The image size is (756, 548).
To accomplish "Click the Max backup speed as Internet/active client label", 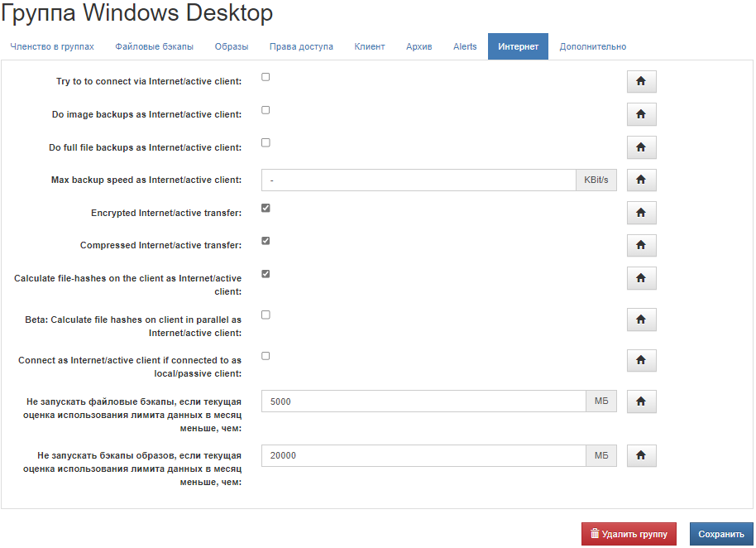I will (x=146, y=180).
